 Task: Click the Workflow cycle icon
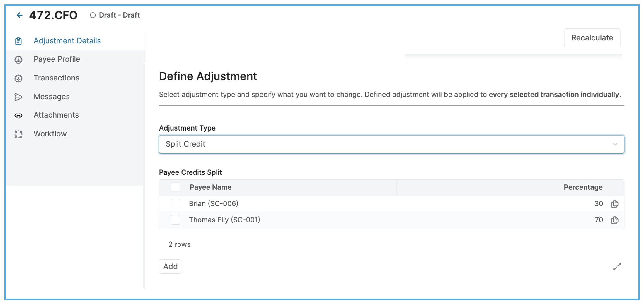[x=18, y=134]
